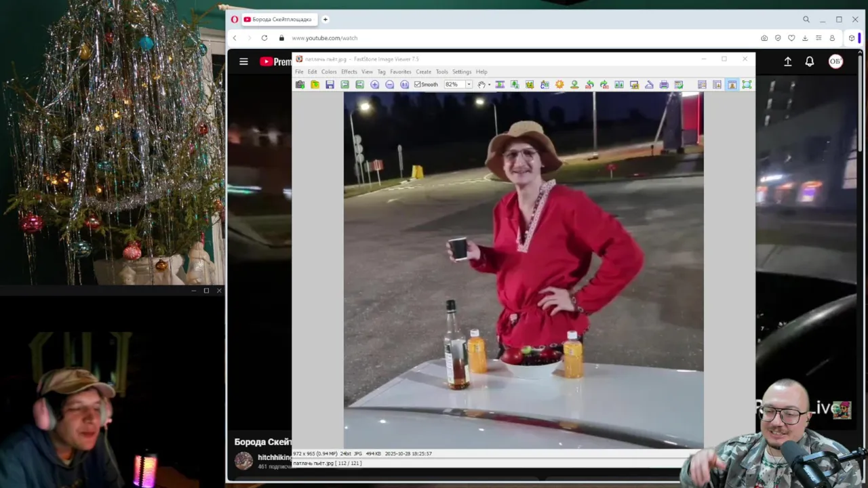Select the hand pan cursor tool
This screenshot has width=868, height=488.
click(481, 85)
